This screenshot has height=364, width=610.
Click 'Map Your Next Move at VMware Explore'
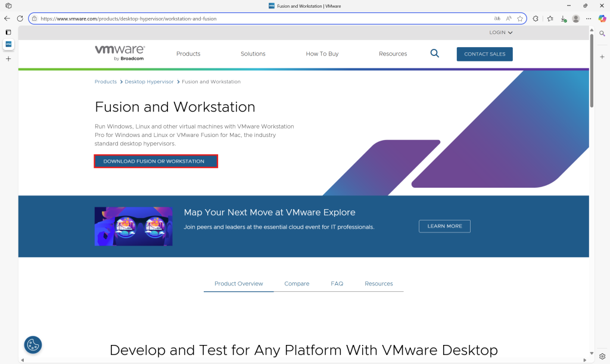point(270,212)
